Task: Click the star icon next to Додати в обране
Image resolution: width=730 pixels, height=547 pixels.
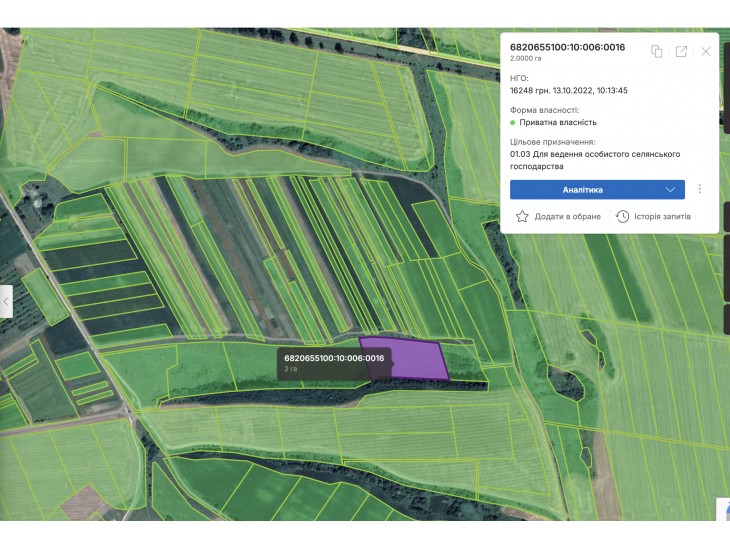Action: [522, 216]
